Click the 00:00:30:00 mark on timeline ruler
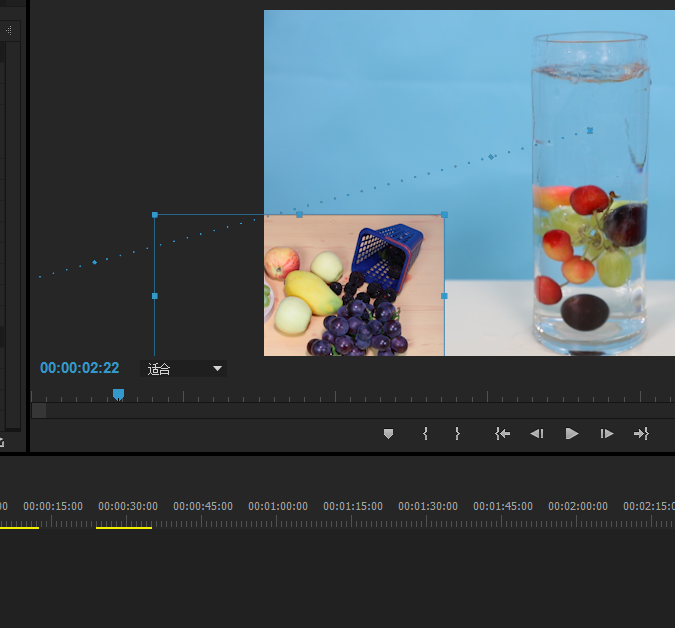The height and width of the screenshot is (628, 675). [128, 506]
